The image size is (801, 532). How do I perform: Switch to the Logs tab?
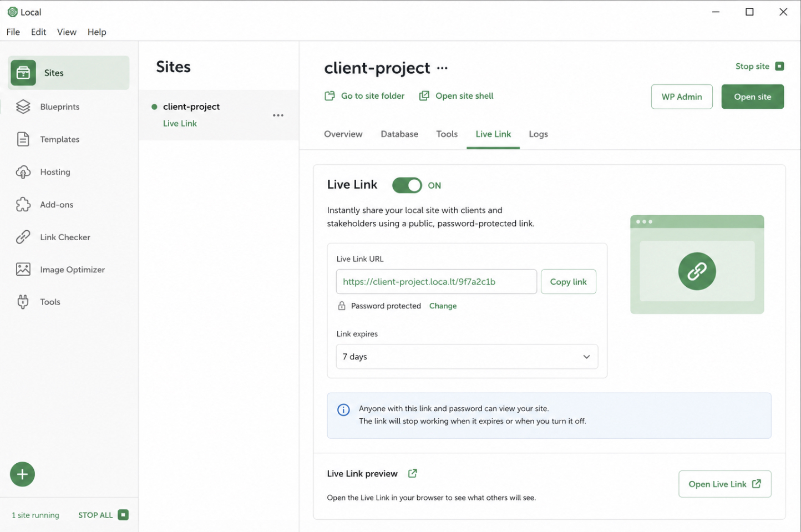(x=538, y=134)
